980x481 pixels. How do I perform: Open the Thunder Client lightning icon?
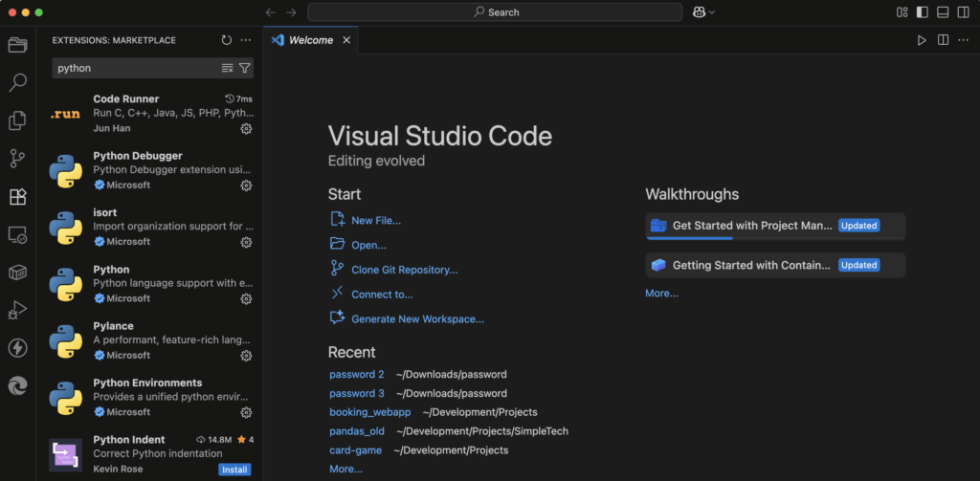(x=17, y=348)
